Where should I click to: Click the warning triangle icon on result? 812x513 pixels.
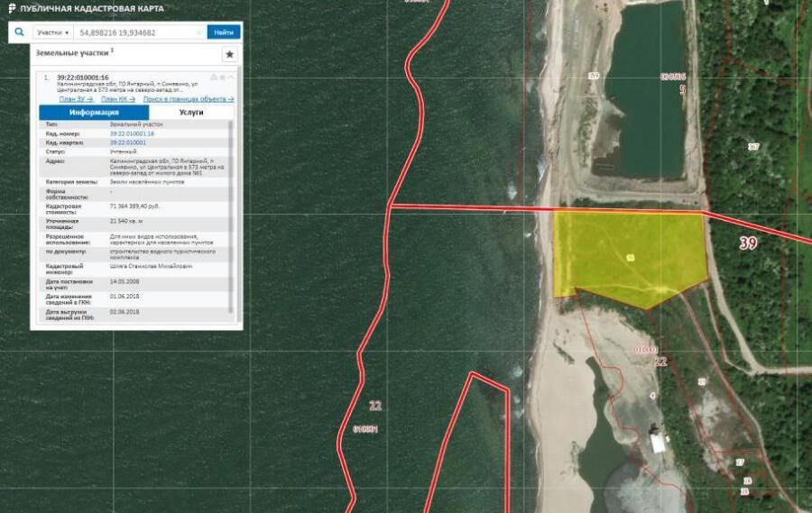coord(214,78)
